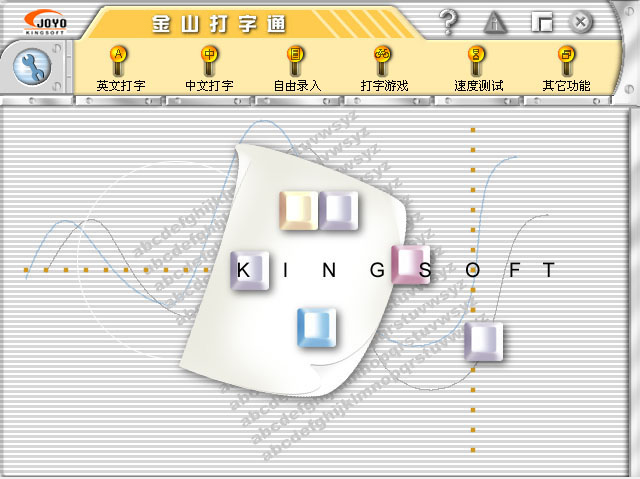Open 其它功能 other functions

click(566, 69)
